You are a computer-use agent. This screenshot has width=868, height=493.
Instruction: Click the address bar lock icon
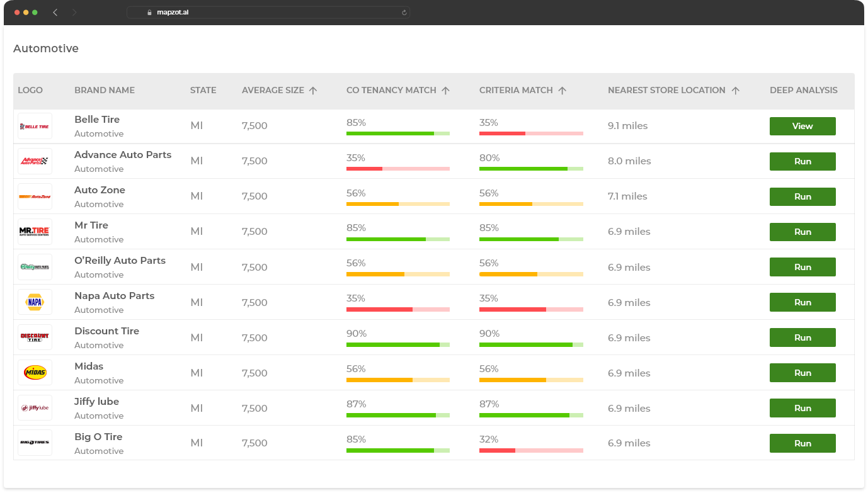[x=150, y=12]
